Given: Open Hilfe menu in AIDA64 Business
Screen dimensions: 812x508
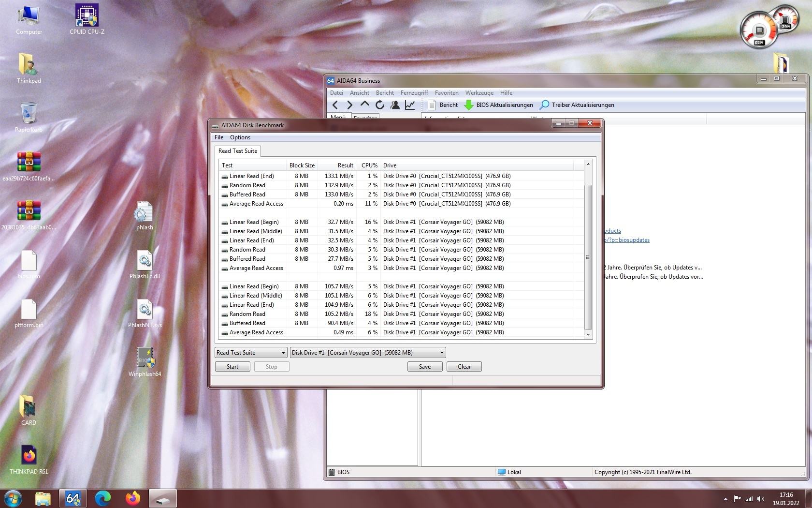Looking at the screenshot, I should (506, 93).
